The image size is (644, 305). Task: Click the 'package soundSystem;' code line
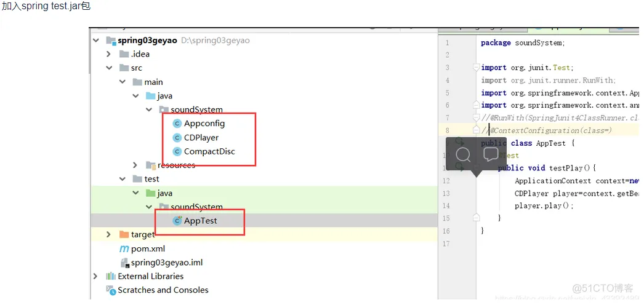pyautogui.click(x=523, y=42)
